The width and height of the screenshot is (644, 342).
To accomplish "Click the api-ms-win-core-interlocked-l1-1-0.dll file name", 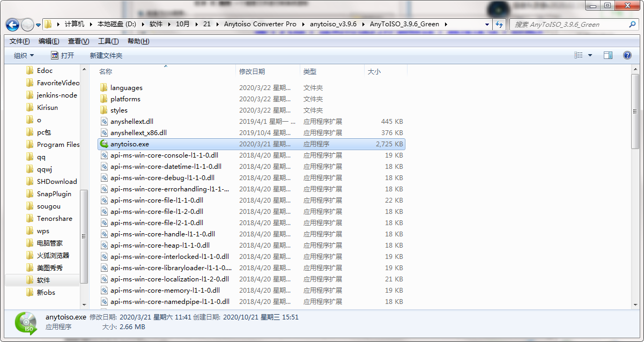I will 169,257.
